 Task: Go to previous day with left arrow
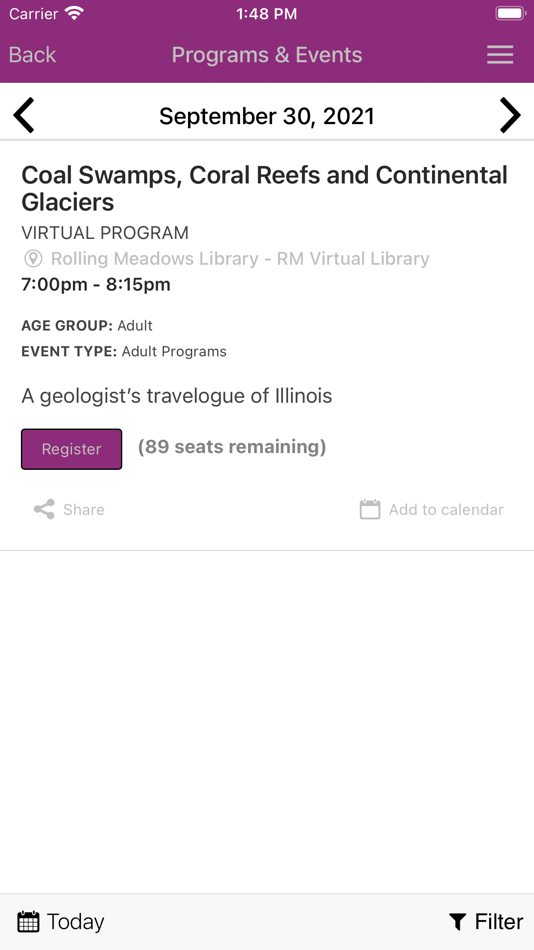click(24, 115)
